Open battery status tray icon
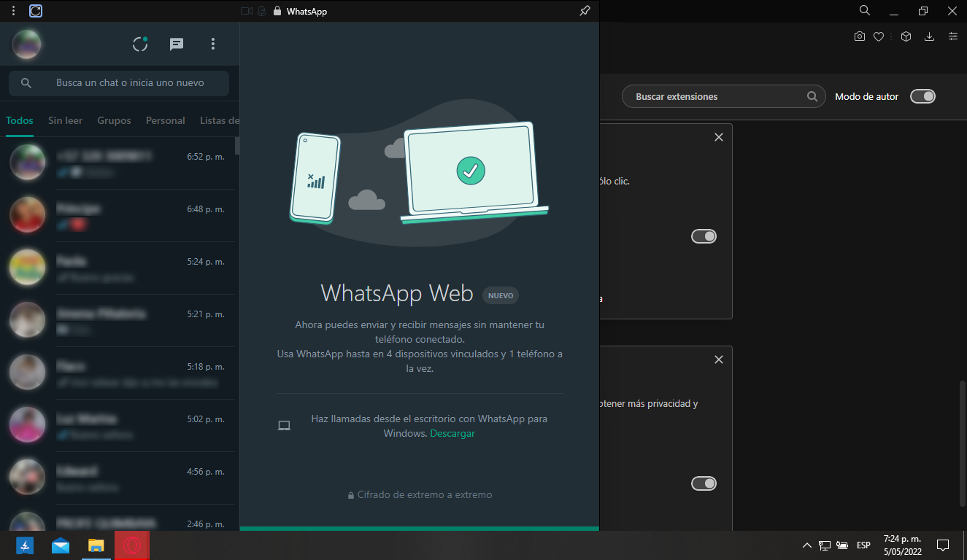Screen dimensions: 967x560 click(x=842, y=545)
